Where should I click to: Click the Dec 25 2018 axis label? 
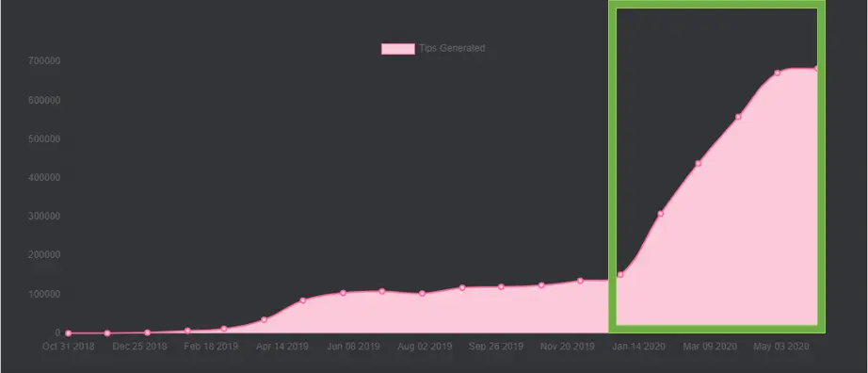tap(139, 347)
